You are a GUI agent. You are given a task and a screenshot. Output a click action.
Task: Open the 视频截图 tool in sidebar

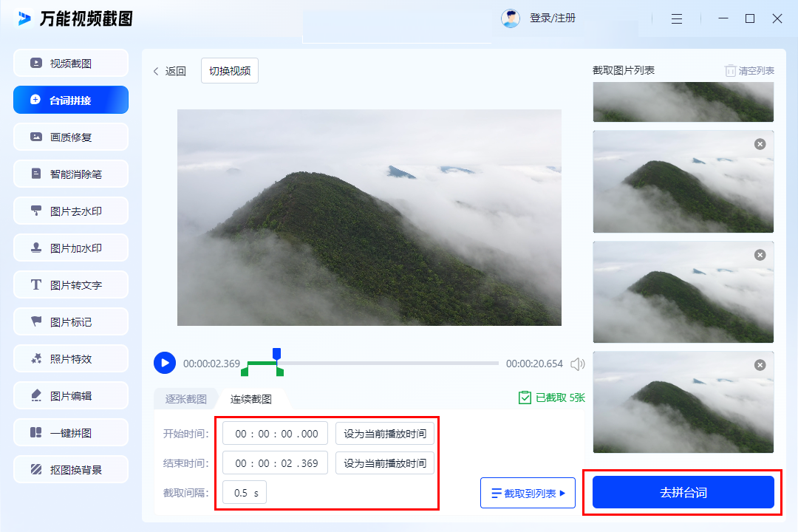tap(70, 63)
